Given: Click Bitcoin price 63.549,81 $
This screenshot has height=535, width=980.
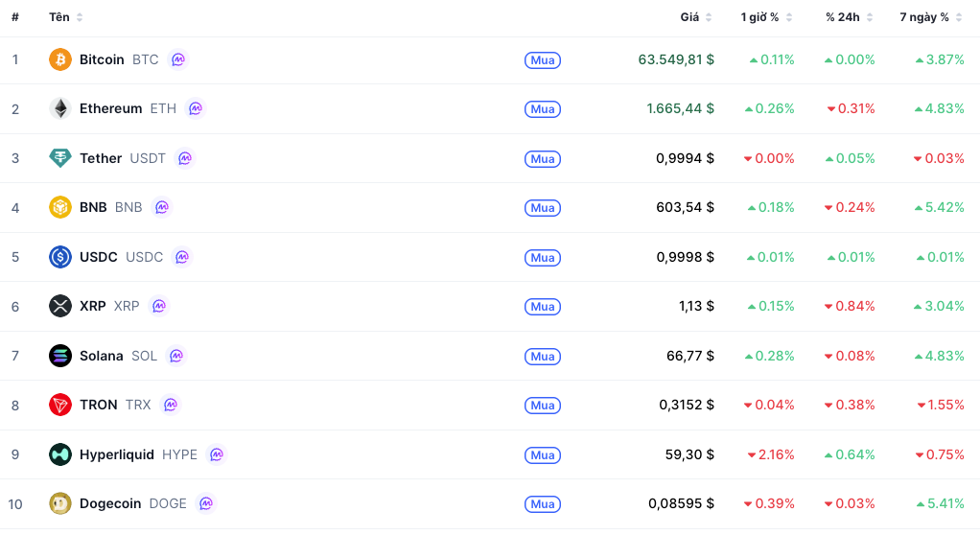Looking at the screenshot, I should click(x=676, y=59).
